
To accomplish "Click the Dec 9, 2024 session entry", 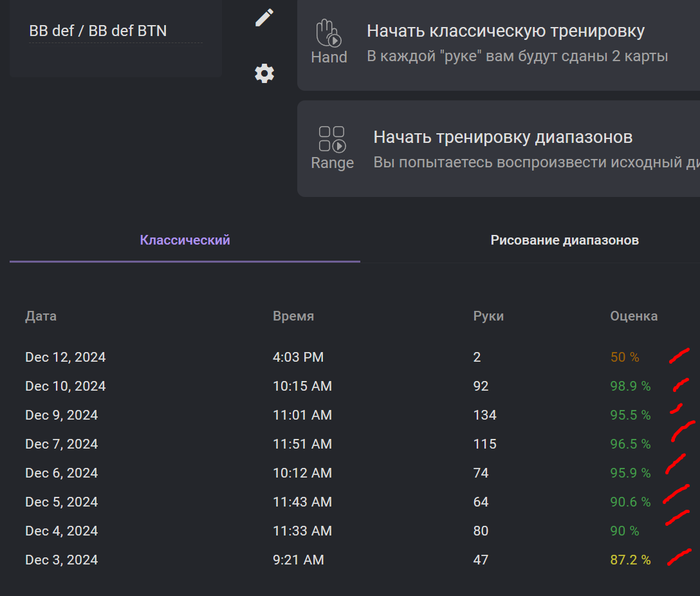I will coord(61,415).
